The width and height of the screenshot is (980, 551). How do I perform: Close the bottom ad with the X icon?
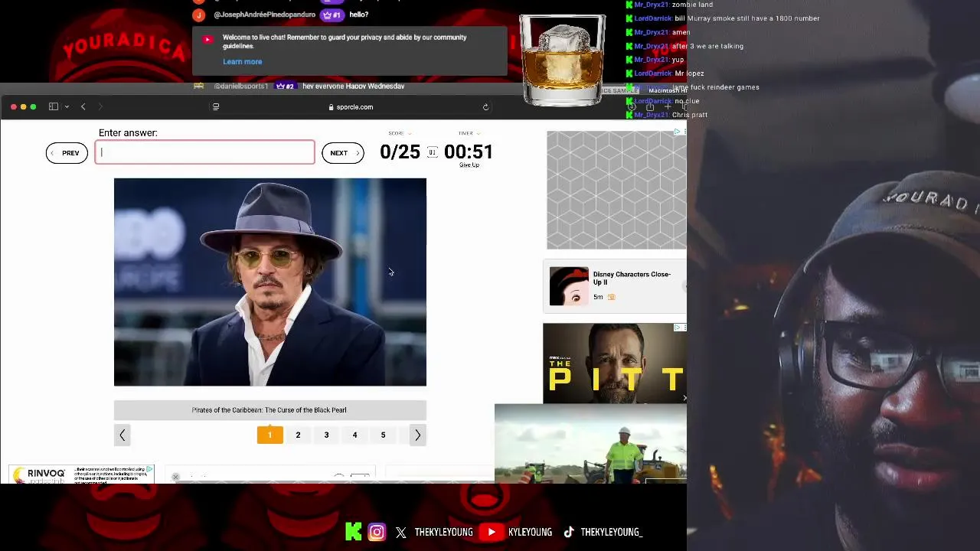(175, 478)
